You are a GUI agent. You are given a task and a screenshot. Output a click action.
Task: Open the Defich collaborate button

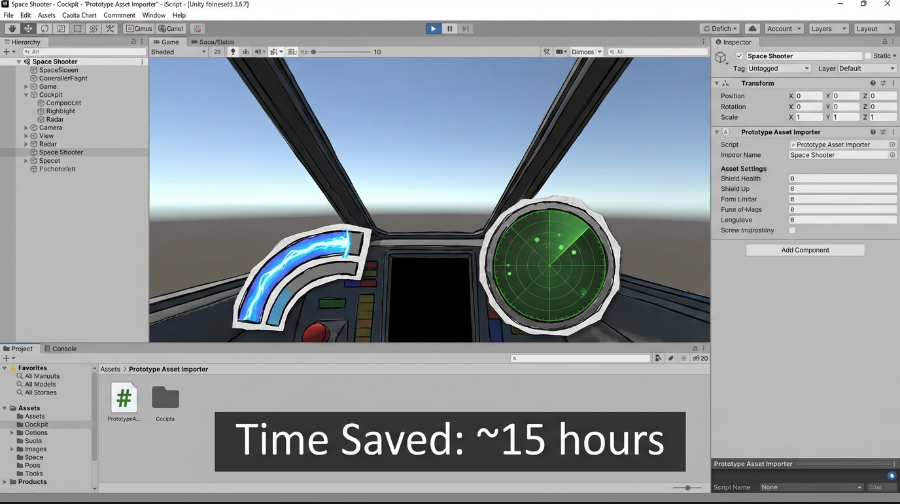(720, 28)
